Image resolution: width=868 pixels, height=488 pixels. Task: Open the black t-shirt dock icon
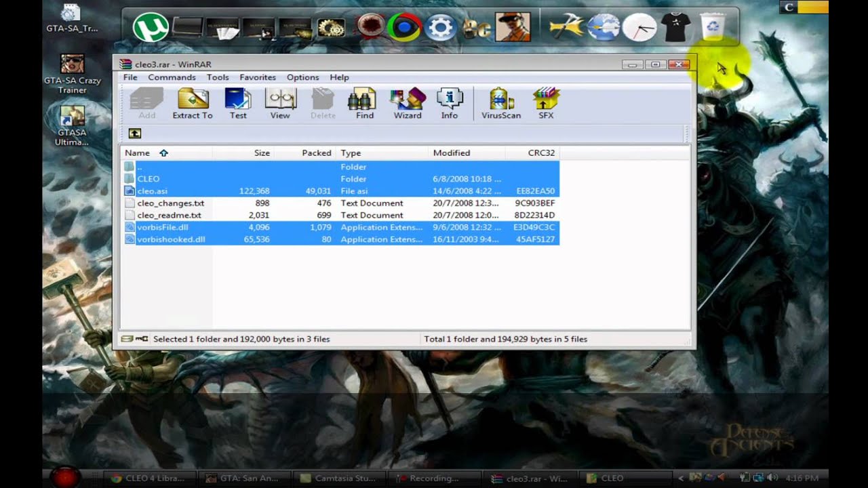point(676,27)
